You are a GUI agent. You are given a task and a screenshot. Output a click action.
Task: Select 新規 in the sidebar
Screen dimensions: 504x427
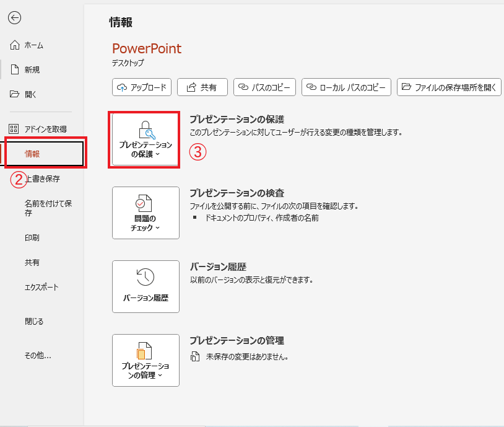(32, 70)
